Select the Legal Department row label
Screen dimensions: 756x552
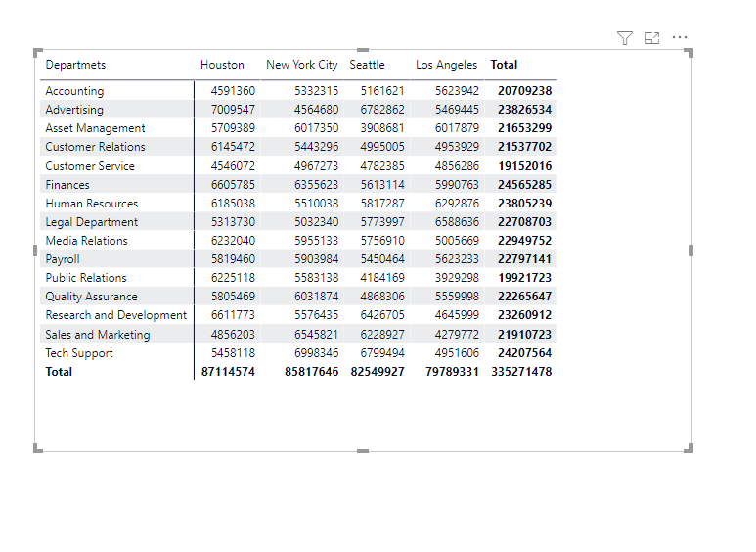(92, 222)
